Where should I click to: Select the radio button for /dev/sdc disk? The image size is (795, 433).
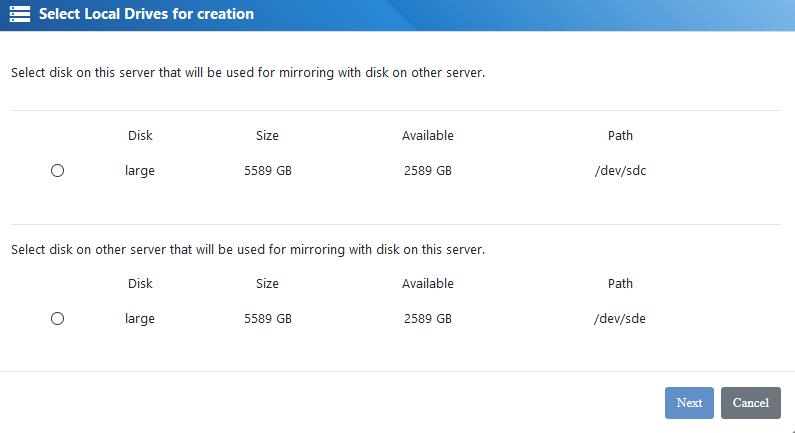pos(57,171)
